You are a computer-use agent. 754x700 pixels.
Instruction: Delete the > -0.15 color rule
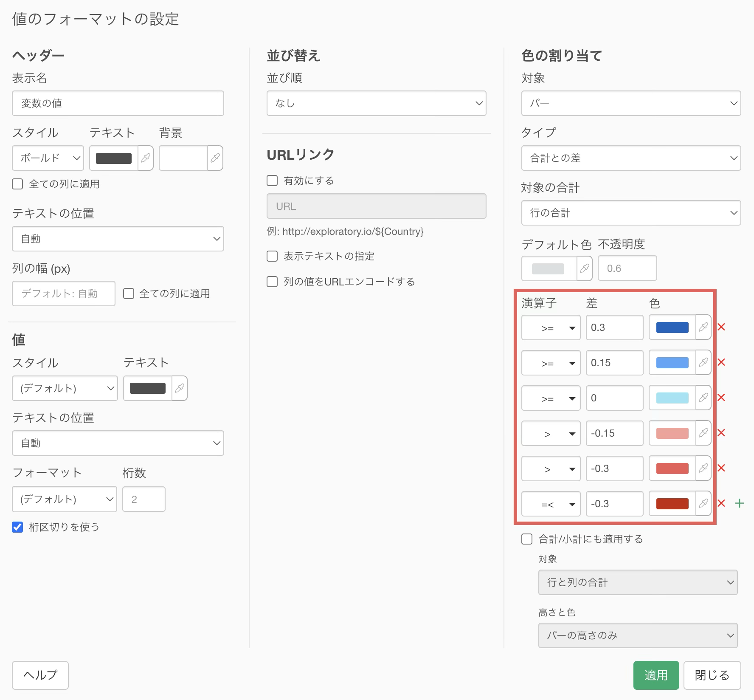[721, 433]
